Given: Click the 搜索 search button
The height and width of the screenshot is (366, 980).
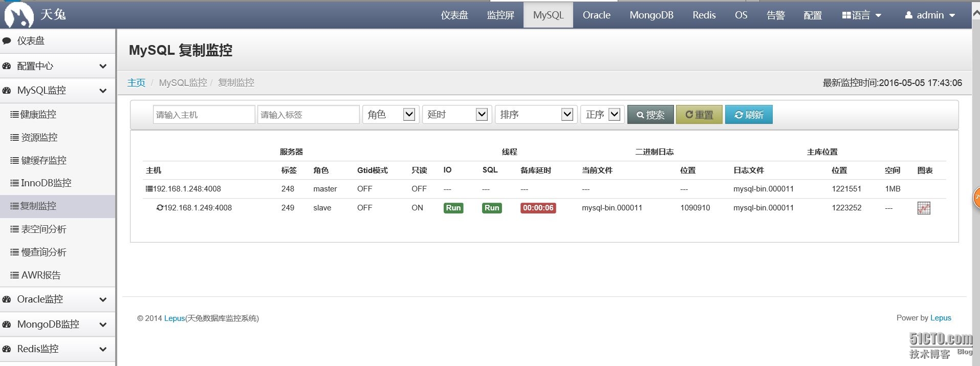Looking at the screenshot, I should click(650, 115).
